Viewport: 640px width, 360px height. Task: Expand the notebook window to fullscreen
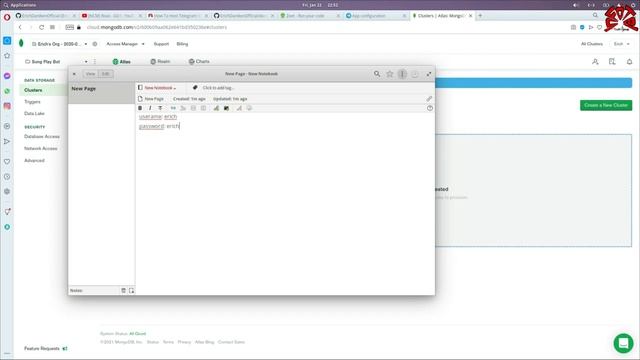coord(429,74)
